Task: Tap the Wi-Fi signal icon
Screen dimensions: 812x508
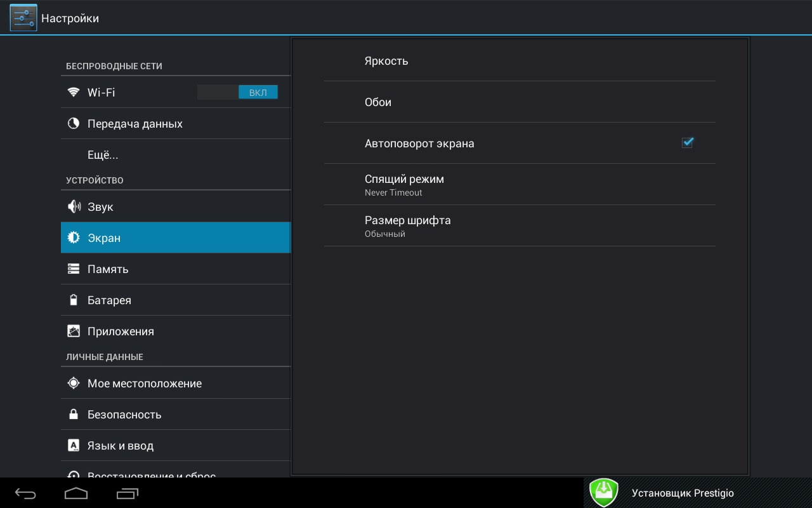Action: [x=74, y=92]
